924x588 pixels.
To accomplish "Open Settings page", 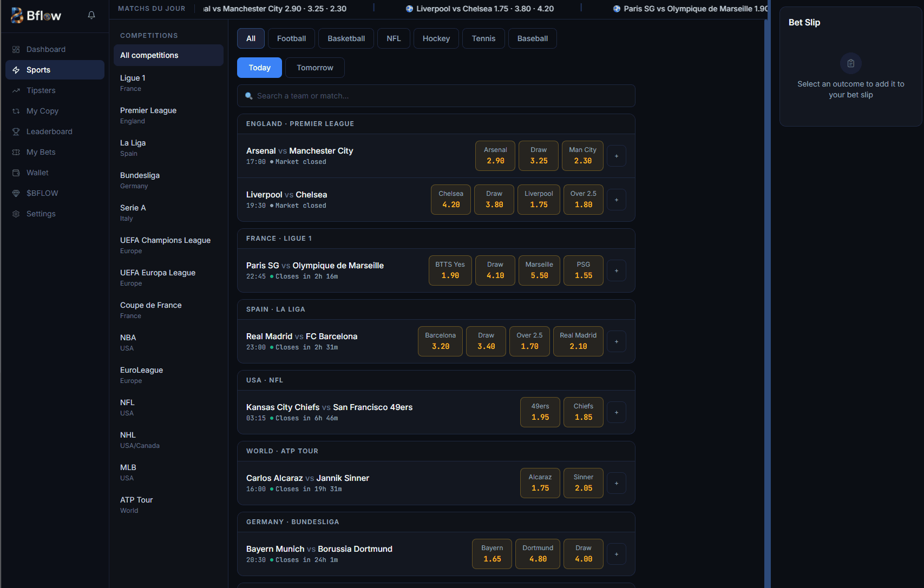I will (x=55, y=214).
